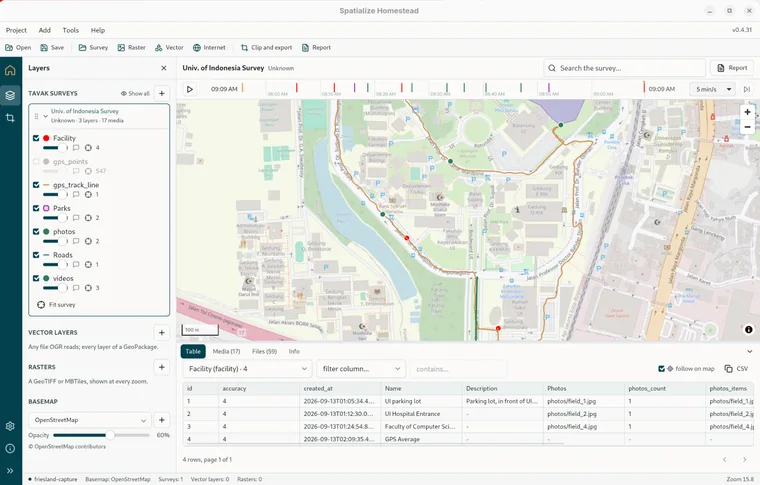Close the Layers panel
This screenshot has height=485, width=760.
click(x=164, y=68)
